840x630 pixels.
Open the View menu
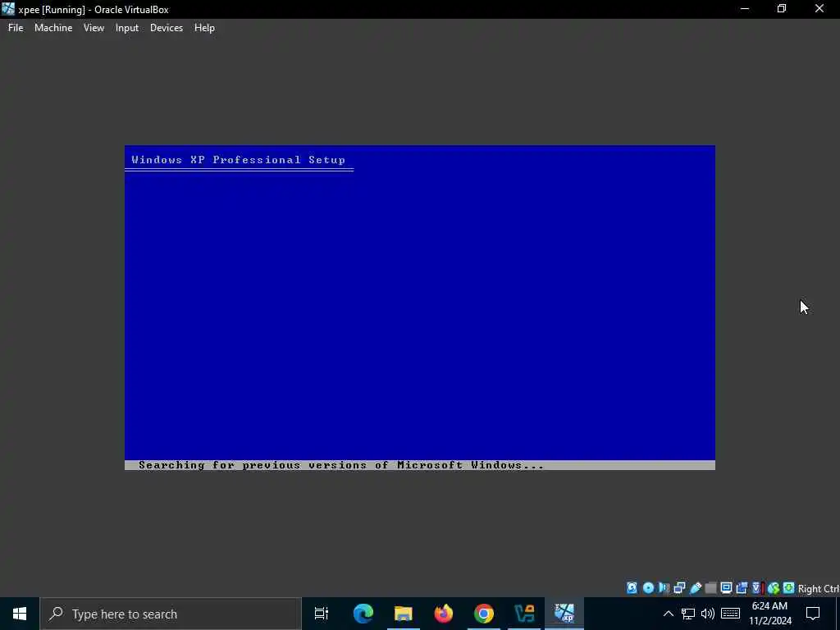pyautogui.click(x=94, y=28)
